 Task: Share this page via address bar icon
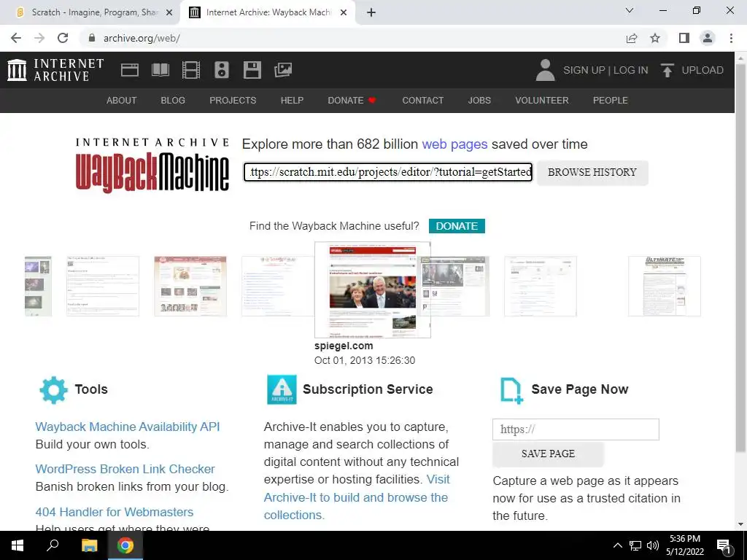pyautogui.click(x=632, y=38)
